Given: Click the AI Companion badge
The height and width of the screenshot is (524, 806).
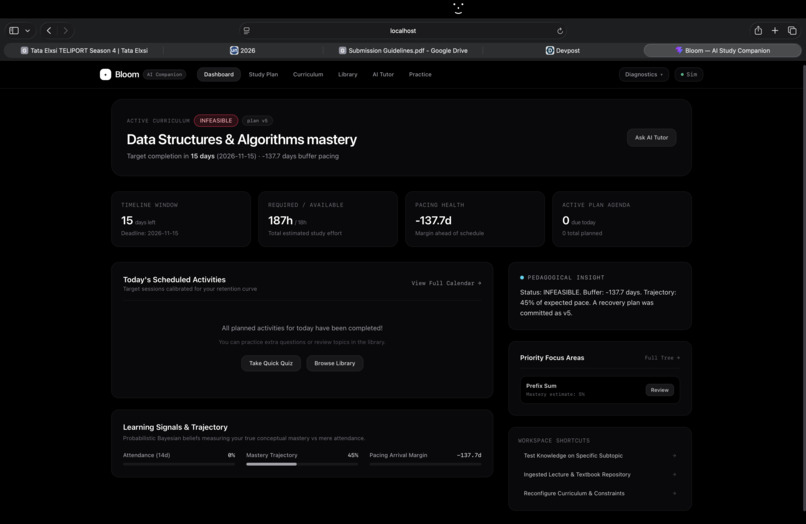Looking at the screenshot, I should tap(164, 75).
